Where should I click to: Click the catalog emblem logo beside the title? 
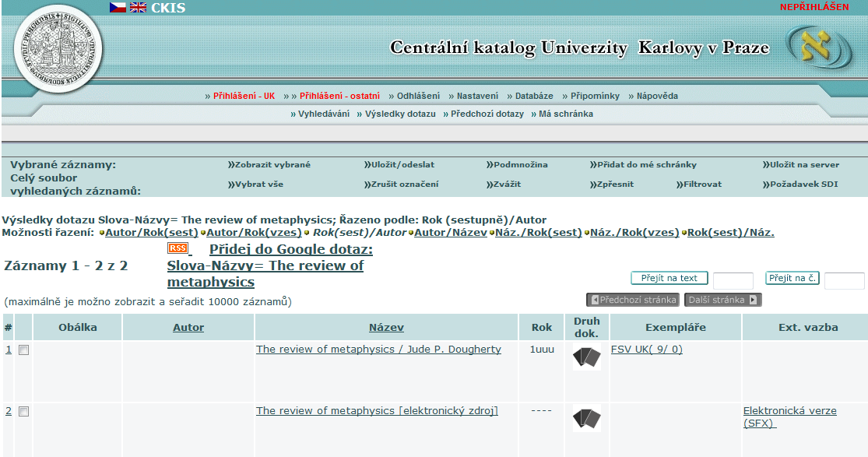tap(820, 47)
